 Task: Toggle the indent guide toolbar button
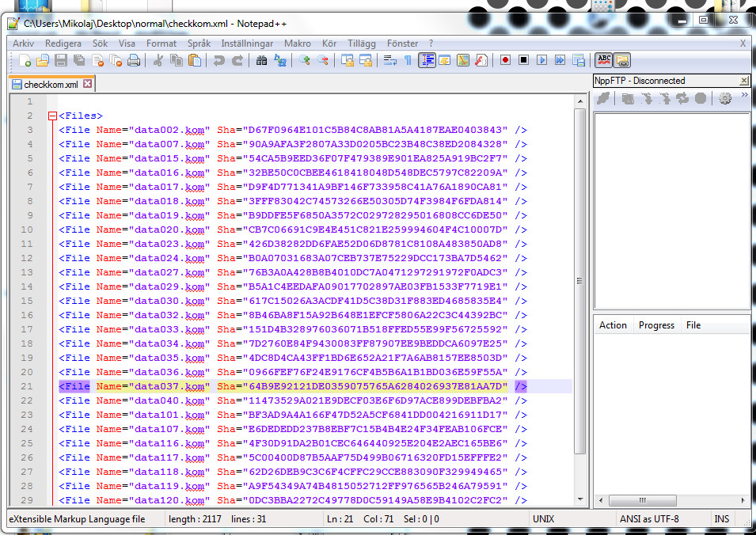[x=427, y=60]
